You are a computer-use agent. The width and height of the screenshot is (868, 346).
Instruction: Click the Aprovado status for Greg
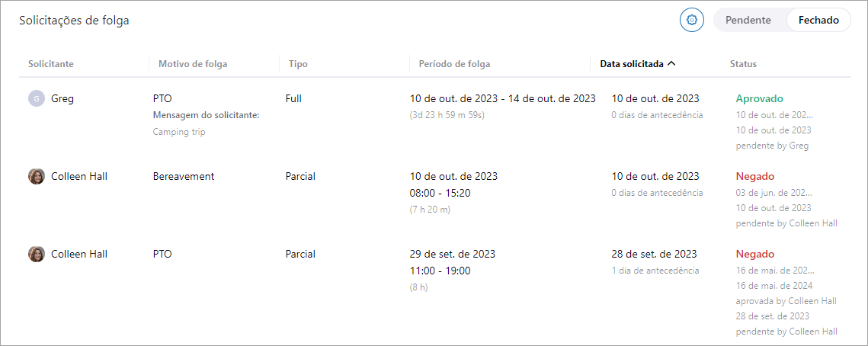click(759, 98)
